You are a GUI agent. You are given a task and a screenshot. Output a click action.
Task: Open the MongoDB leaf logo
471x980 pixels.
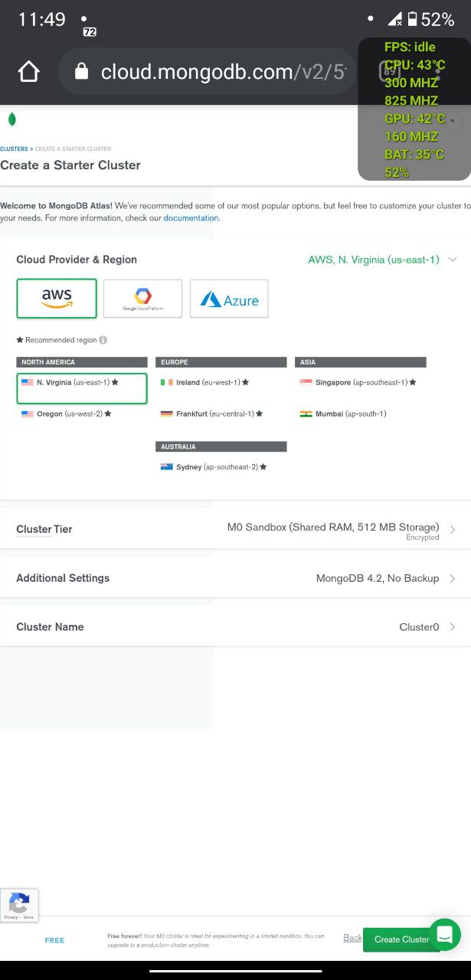pyautogui.click(x=11, y=119)
